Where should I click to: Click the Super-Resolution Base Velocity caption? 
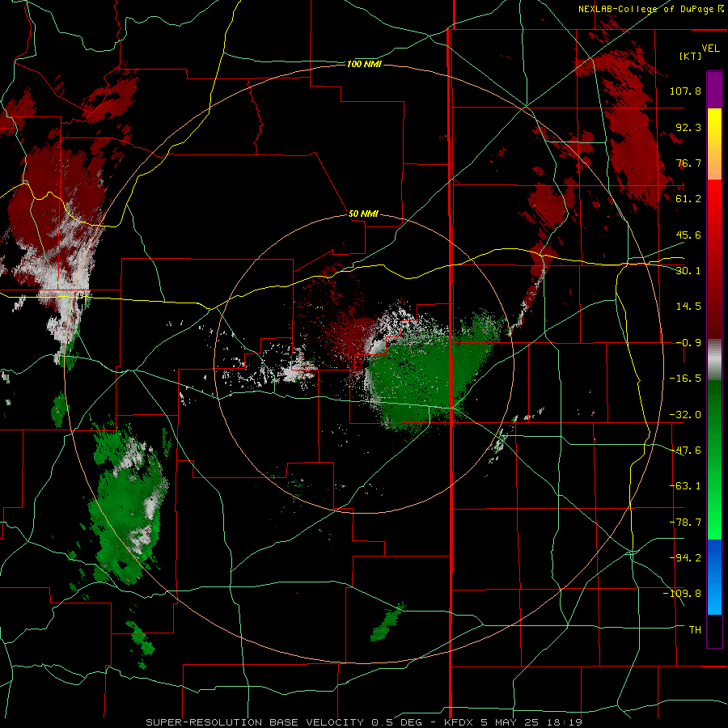(x=363, y=722)
